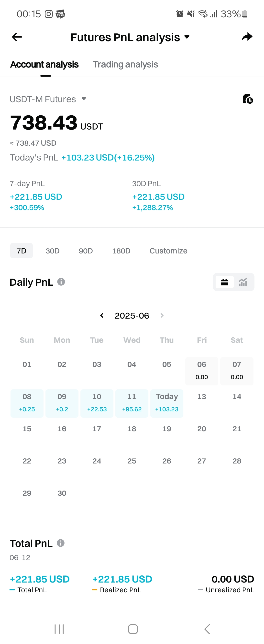Select June 11 cell showing +95.62
Viewport: 264px width, 644px height.
(x=132, y=403)
